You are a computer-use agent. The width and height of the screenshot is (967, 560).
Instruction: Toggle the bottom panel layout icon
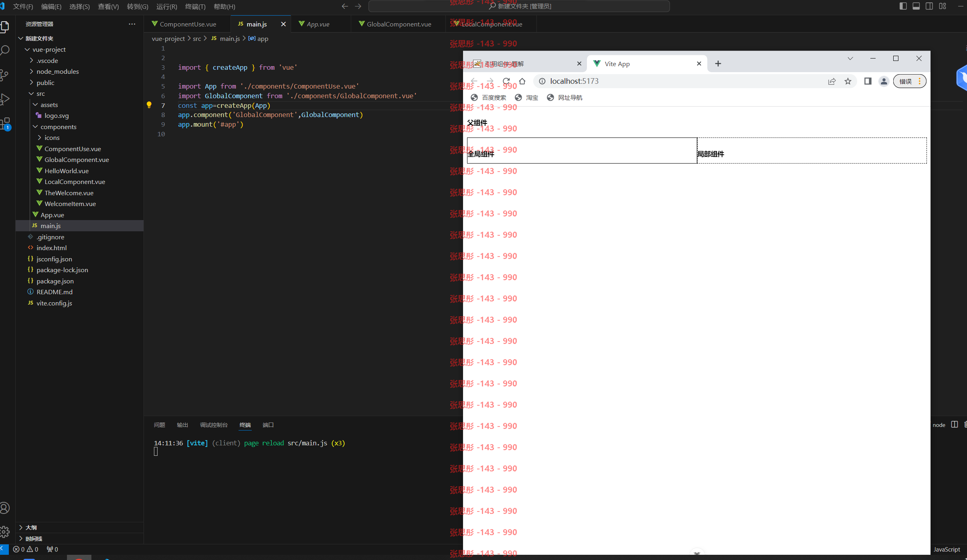tap(916, 6)
